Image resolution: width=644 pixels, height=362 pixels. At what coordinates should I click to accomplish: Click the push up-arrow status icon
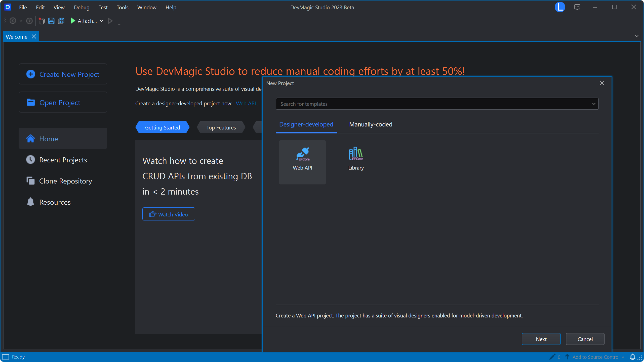click(x=567, y=357)
